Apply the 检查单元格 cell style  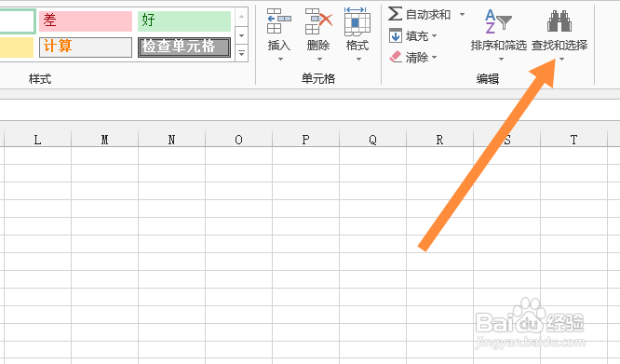point(184,47)
